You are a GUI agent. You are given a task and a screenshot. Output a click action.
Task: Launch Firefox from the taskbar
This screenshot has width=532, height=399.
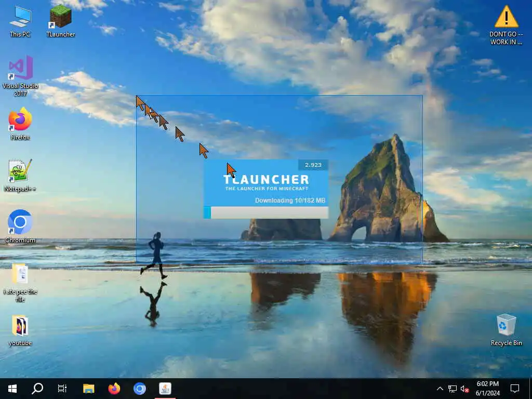[114, 389]
